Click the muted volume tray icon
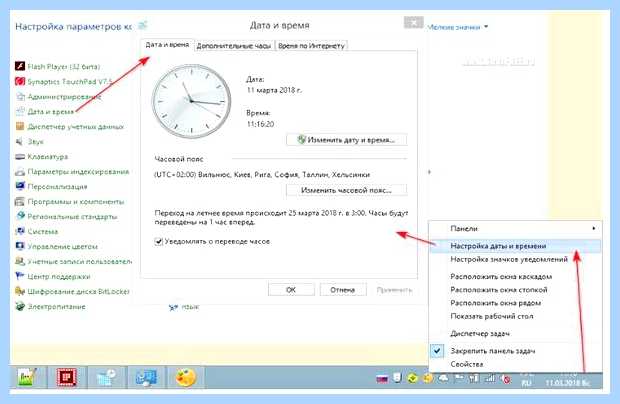620x404 pixels. click(x=505, y=379)
